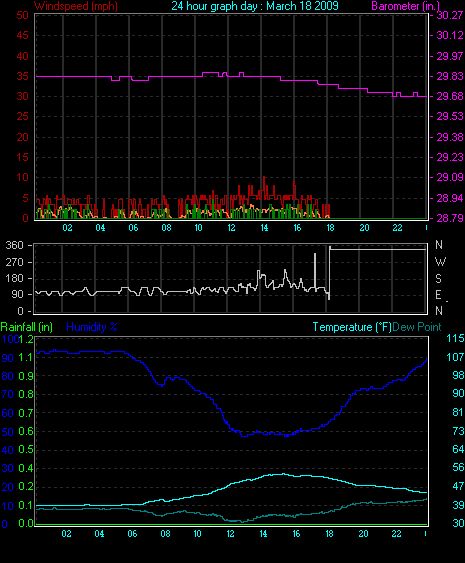The image size is (465, 563).
Task: Click the 'Temperature (°F)' label
Action: pyautogui.click(x=352, y=327)
